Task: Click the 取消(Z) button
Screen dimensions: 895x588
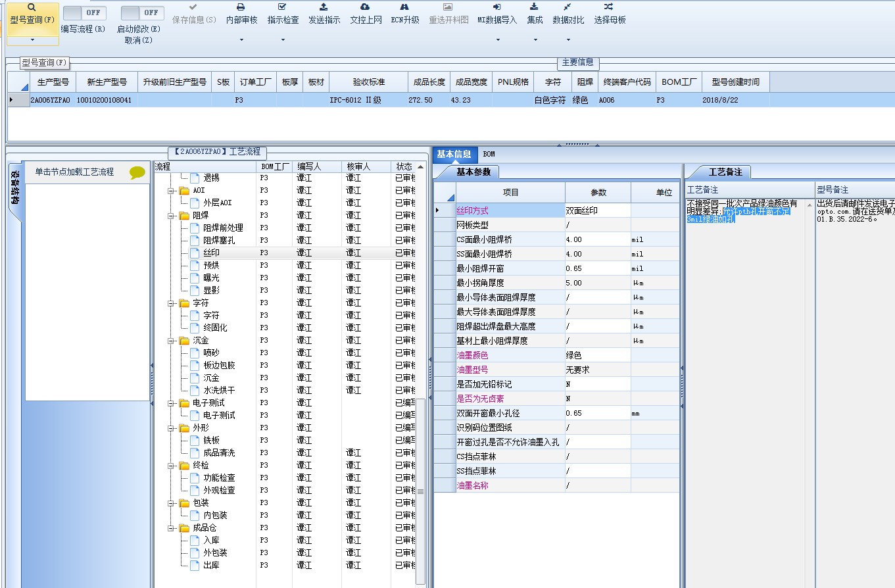Action: click(139, 40)
